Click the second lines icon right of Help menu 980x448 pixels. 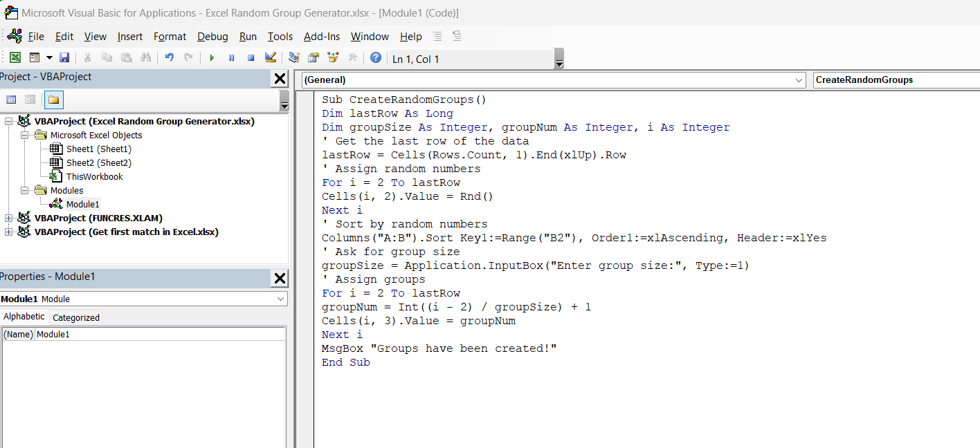point(457,36)
